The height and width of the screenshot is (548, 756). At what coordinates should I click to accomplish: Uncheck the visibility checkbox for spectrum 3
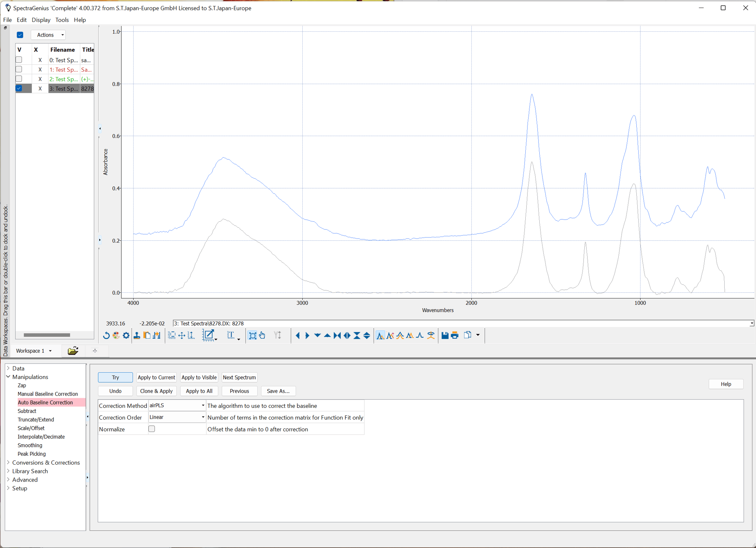coord(19,88)
